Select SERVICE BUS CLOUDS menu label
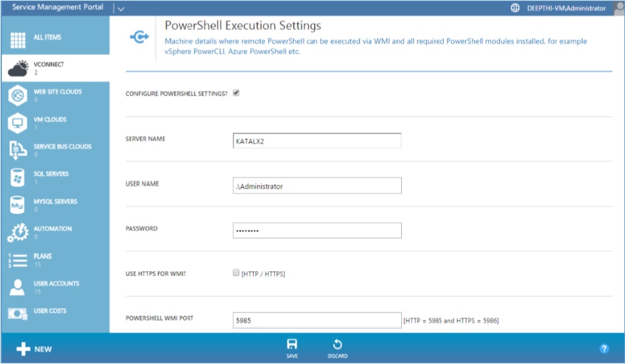This screenshot has height=364, width=625. (x=62, y=147)
